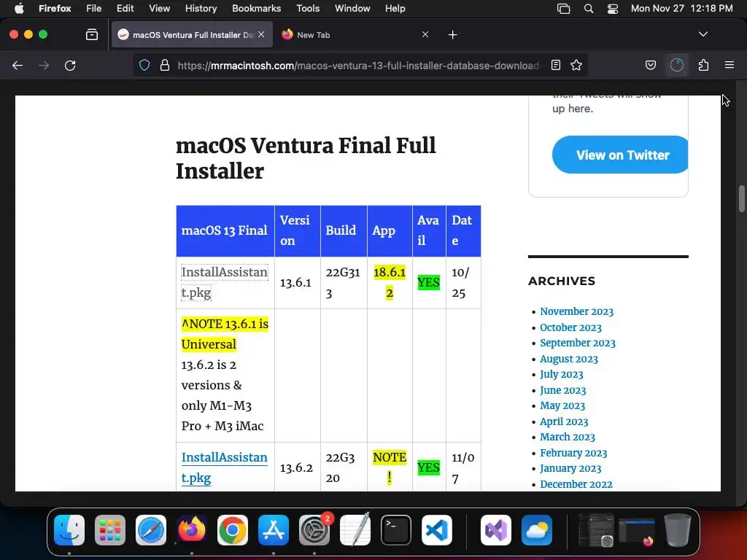Open the Trash in the Dock
The image size is (747, 560).
[678, 530]
